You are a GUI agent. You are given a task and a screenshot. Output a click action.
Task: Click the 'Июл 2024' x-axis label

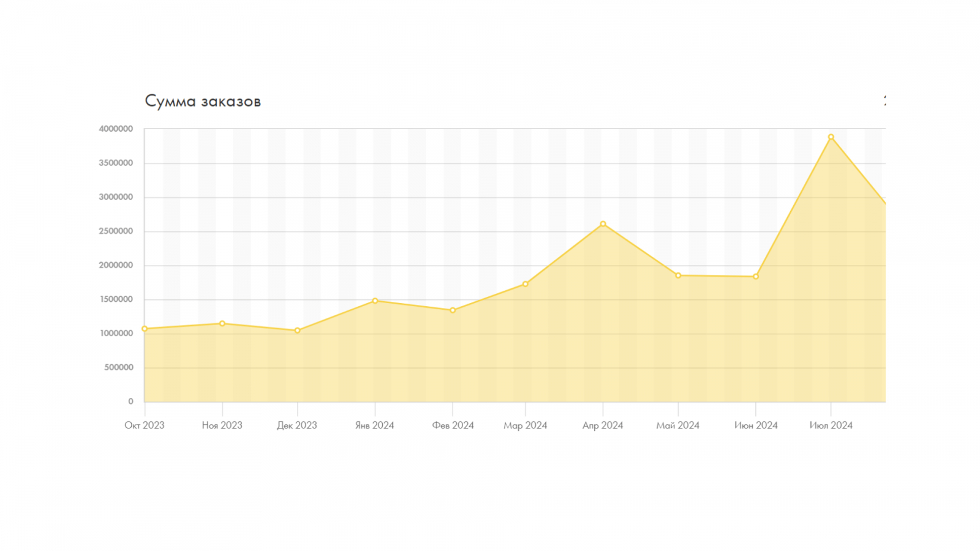(831, 425)
